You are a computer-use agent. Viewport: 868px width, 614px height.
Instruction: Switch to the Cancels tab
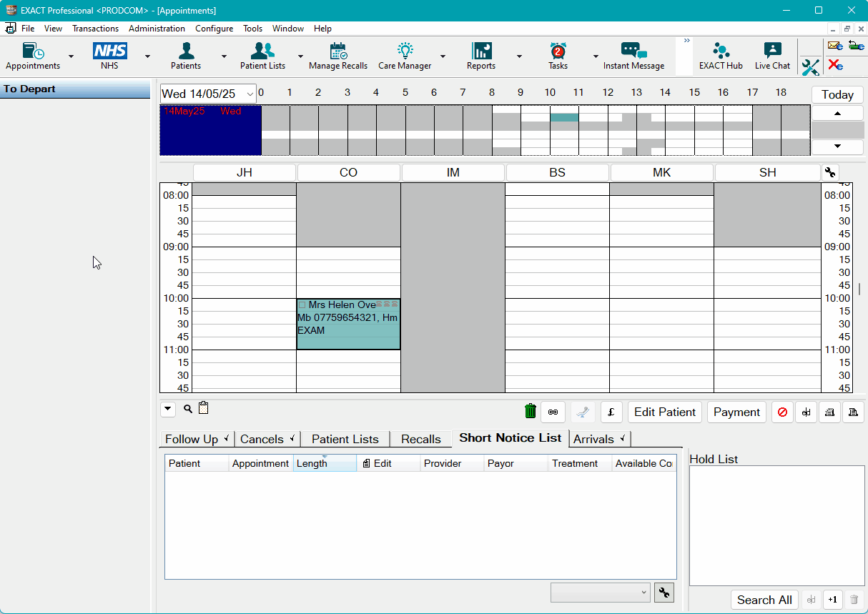tap(268, 439)
